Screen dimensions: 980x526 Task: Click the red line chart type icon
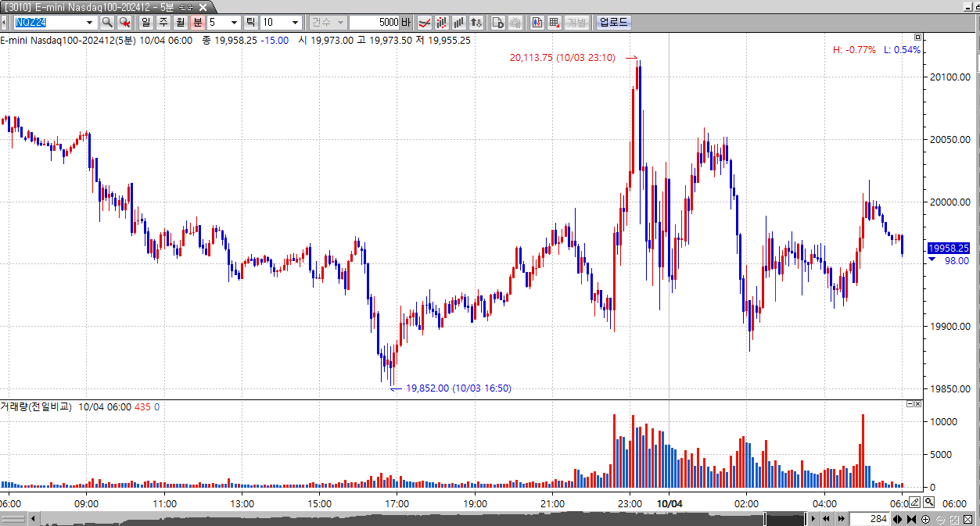[425, 23]
